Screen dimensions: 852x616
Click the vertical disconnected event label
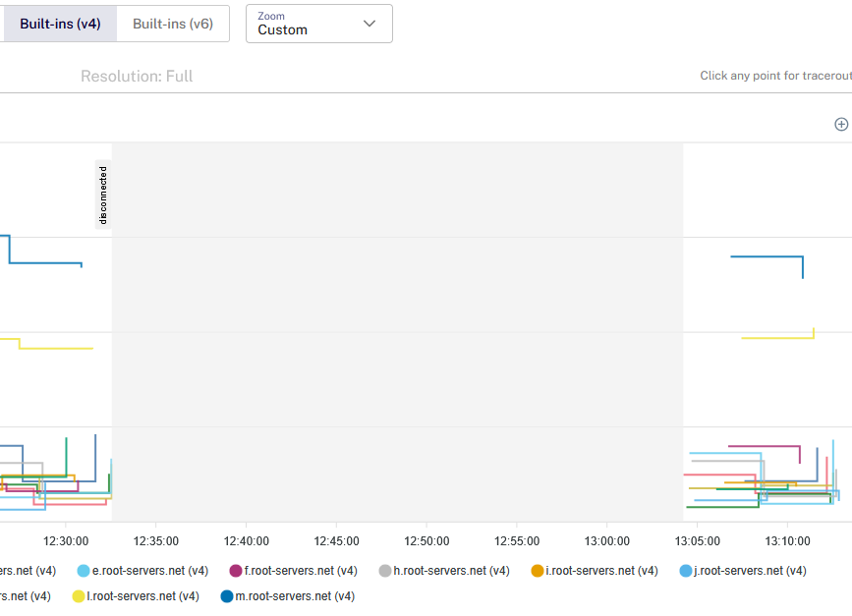coord(103,195)
